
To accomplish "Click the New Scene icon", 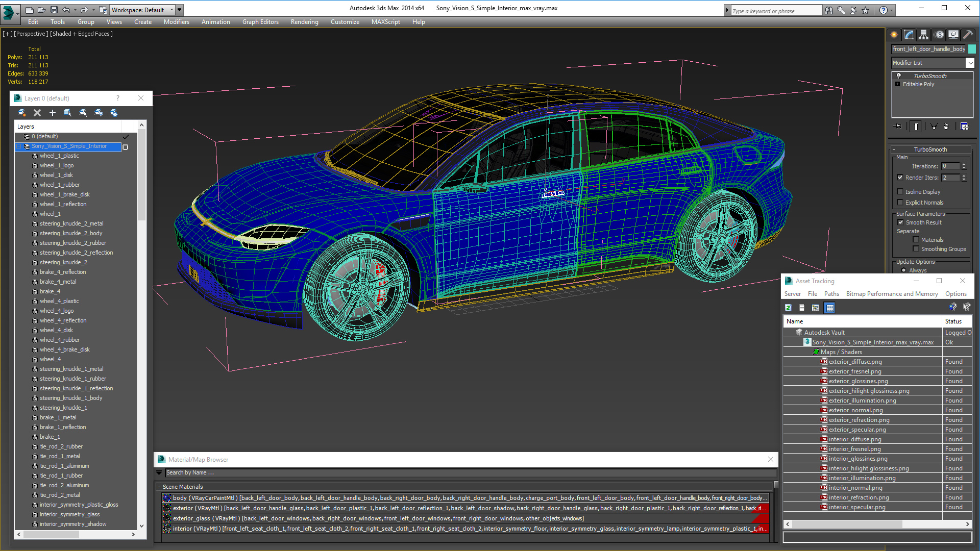I will pos(30,10).
